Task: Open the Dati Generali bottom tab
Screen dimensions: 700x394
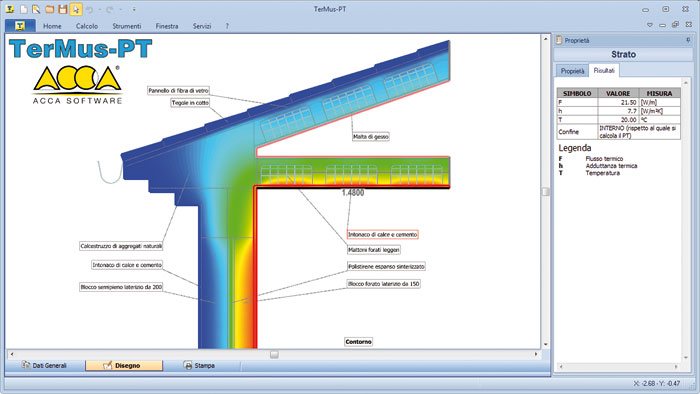Action: [x=45, y=365]
